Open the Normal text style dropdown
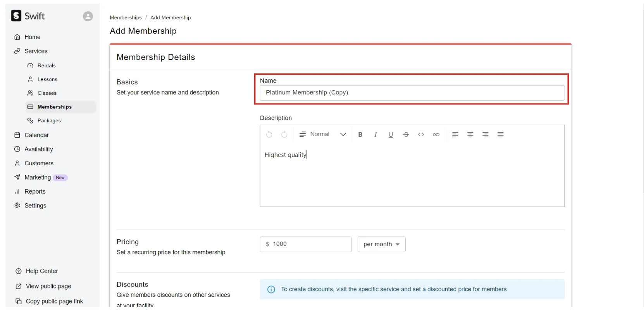The image size is (644, 319). pos(323,134)
